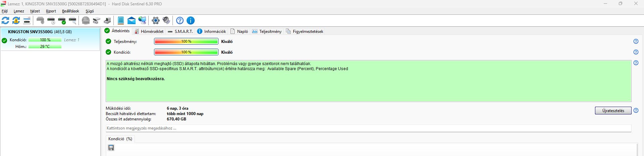
Task: Open the Riport menu
Action: (x=51, y=11)
